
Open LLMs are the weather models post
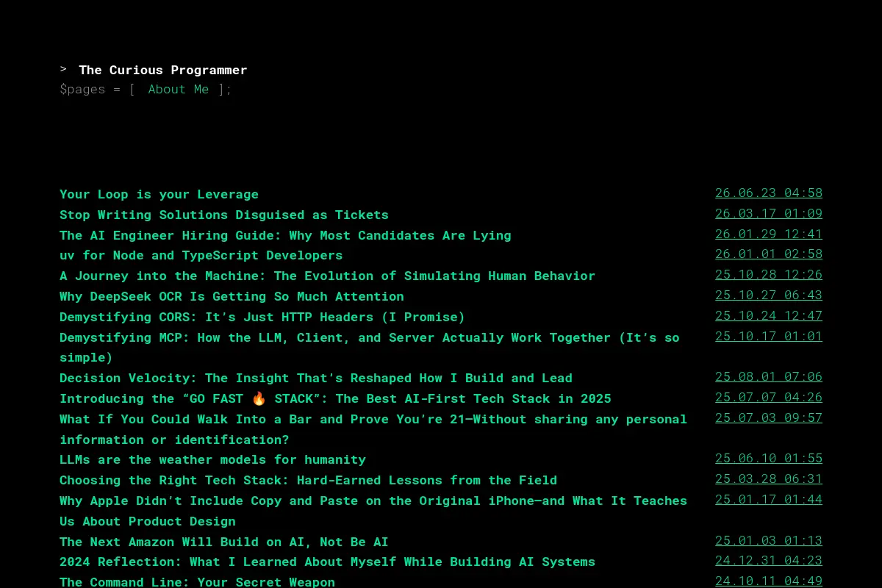pos(212,459)
